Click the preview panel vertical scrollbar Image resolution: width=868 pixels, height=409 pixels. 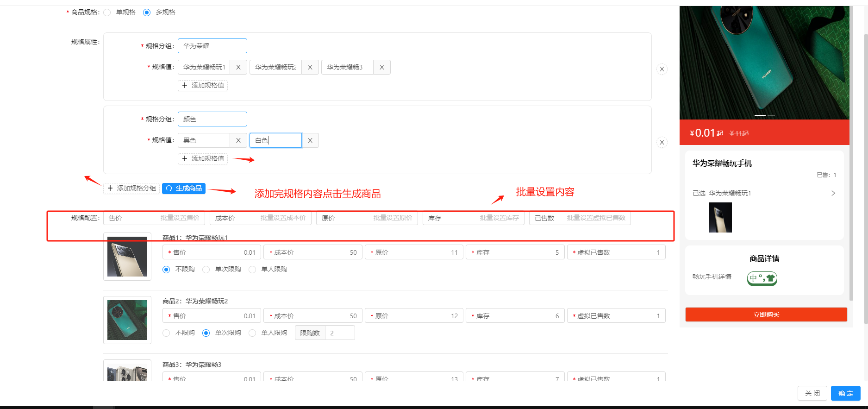pyautogui.click(x=851, y=153)
